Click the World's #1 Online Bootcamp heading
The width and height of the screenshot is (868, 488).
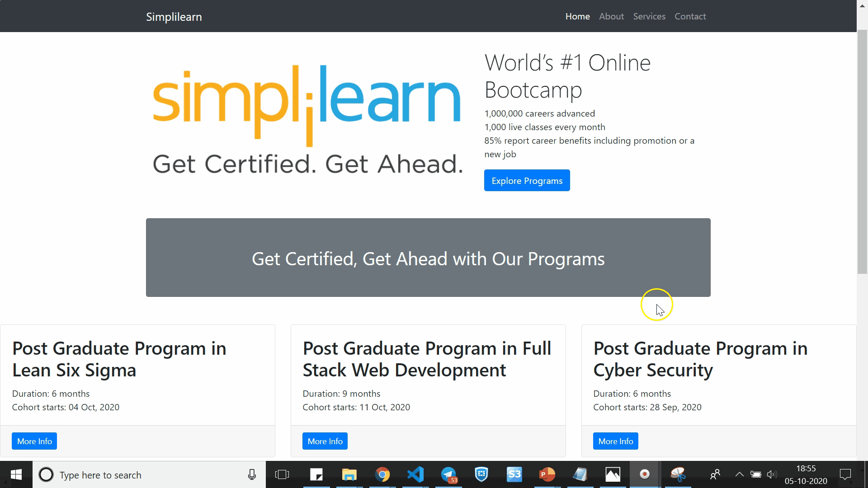pyautogui.click(x=567, y=76)
